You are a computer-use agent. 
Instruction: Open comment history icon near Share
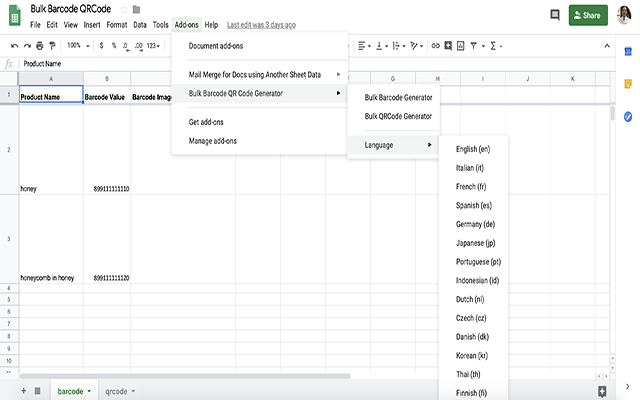(555, 15)
